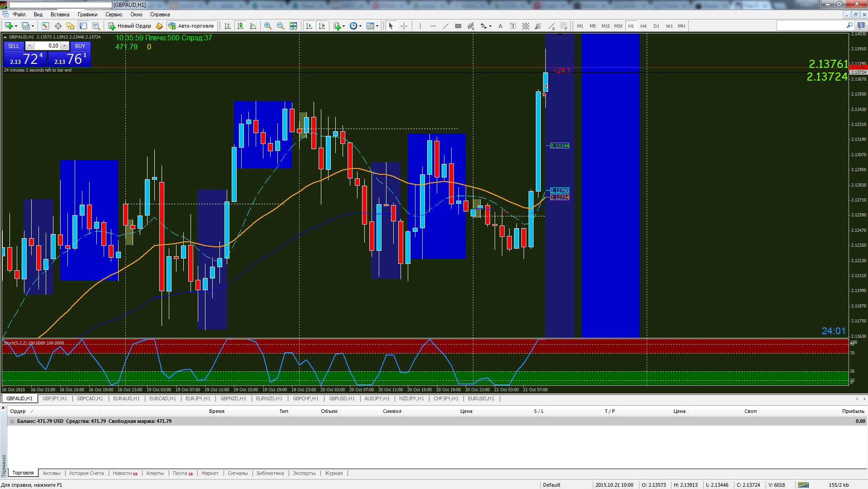Select the equidistant channel tool
This screenshot has height=489, width=868.
point(471,26)
